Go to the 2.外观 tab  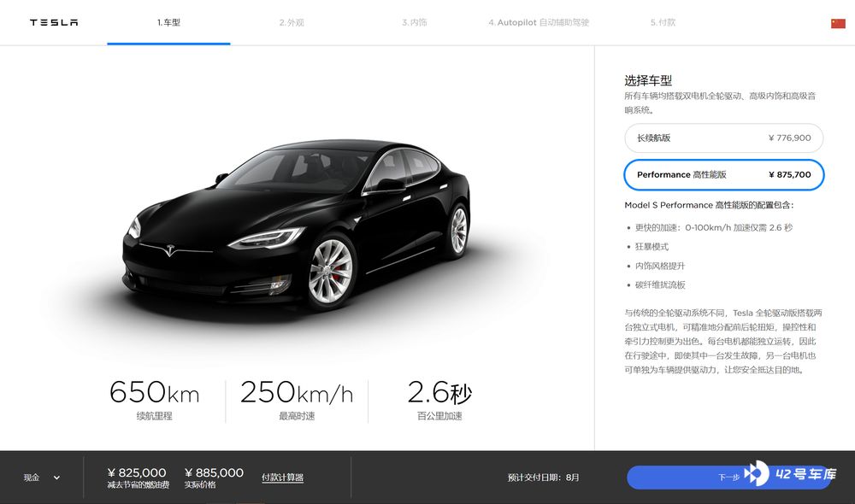[292, 23]
